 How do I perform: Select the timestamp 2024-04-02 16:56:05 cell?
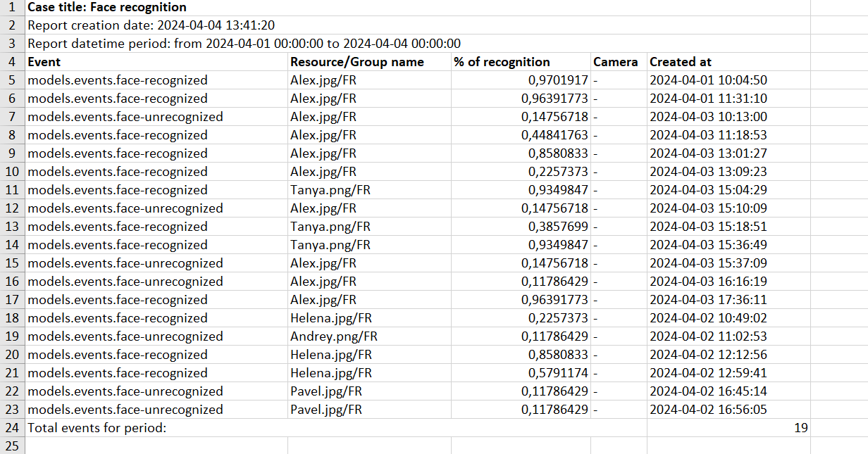708,410
